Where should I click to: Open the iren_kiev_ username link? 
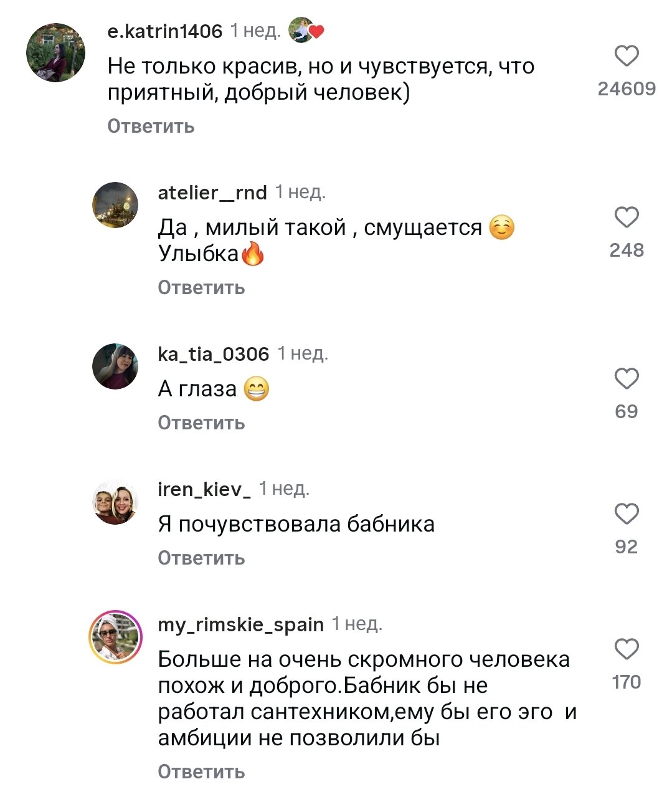click(204, 490)
